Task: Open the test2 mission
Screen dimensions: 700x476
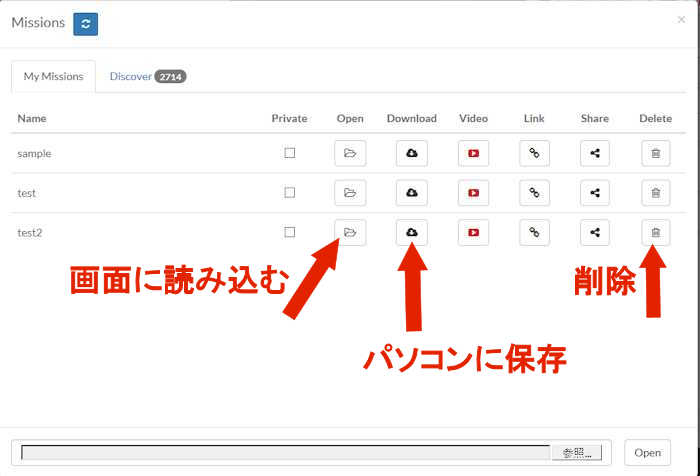Action: tap(350, 232)
